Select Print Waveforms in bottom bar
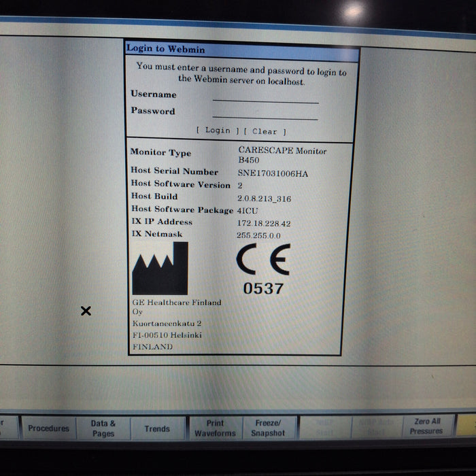The width and height of the screenshot is (476, 476). [x=216, y=428]
